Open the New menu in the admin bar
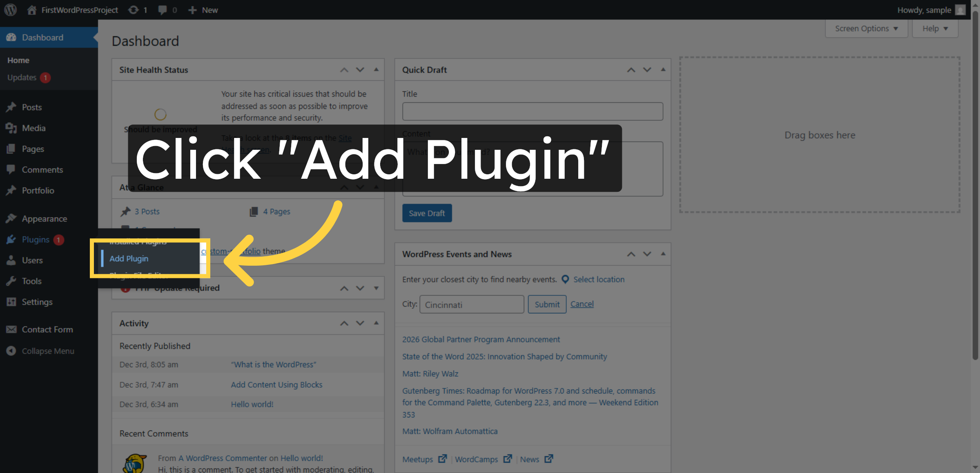 click(203, 10)
